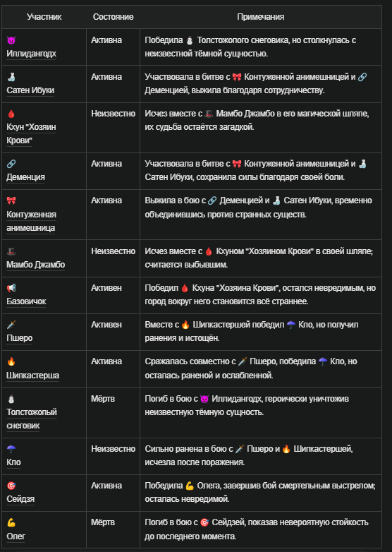Click the Примечания column header
This screenshot has height=552, width=392.
pos(261,17)
